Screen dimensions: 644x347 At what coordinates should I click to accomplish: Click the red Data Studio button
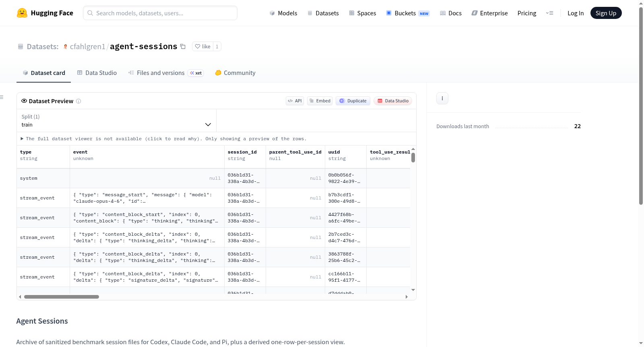click(393, 101)
